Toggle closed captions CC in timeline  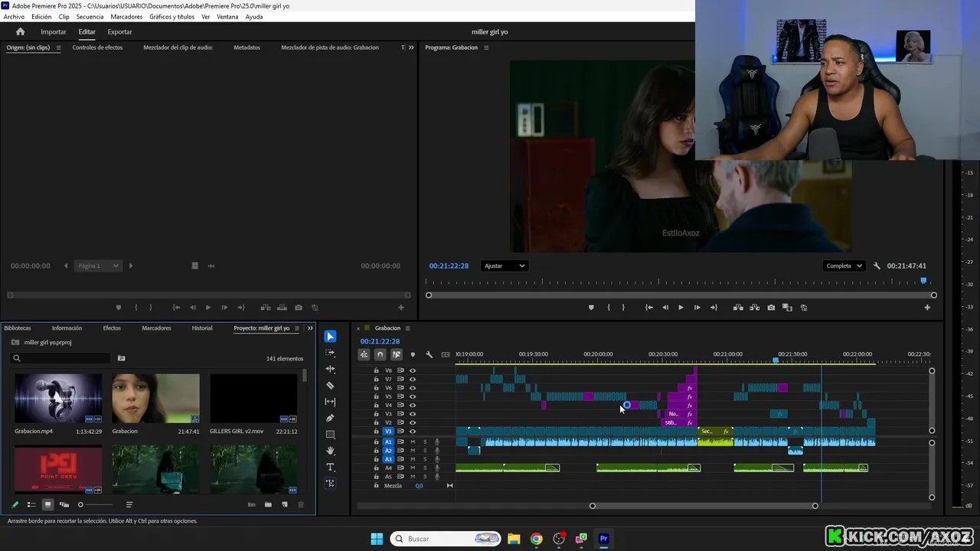tap(446, 354)
